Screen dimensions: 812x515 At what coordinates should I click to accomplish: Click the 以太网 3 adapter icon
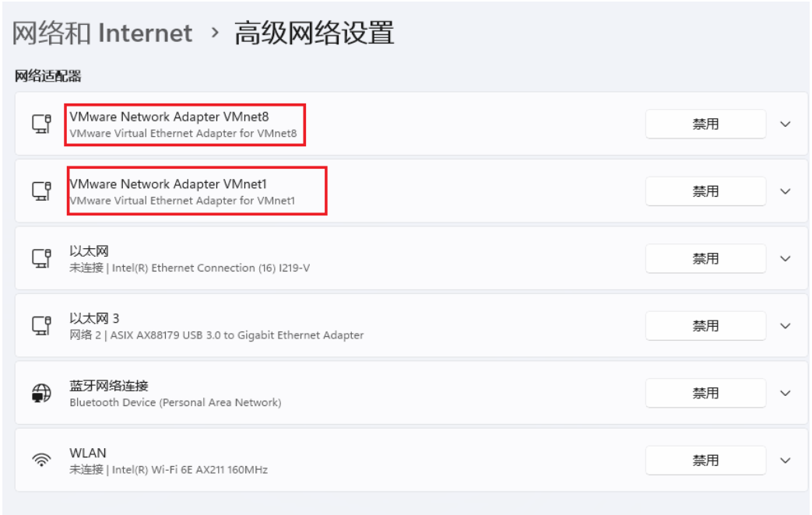click(x=41, y=325)
